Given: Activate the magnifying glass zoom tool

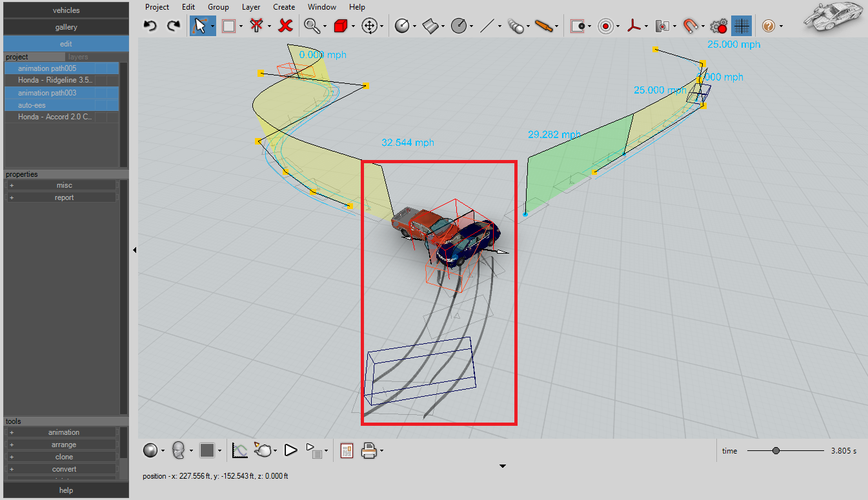Looking at the screenshot, I should (x=312, y=26).
